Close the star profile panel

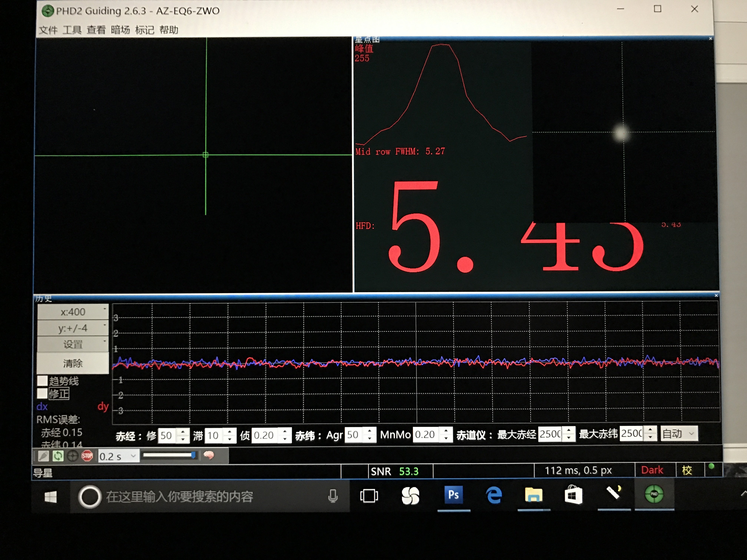[x=710, y=39]
